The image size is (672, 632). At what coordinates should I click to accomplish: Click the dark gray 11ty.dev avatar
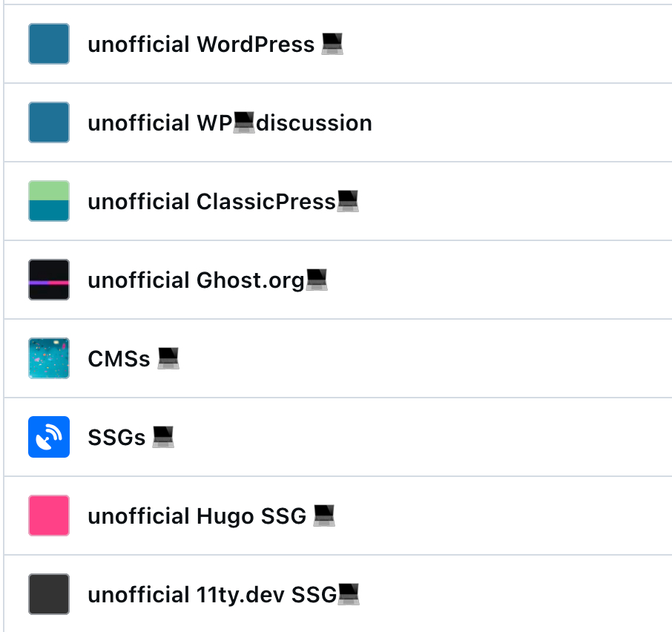point(49,594)
